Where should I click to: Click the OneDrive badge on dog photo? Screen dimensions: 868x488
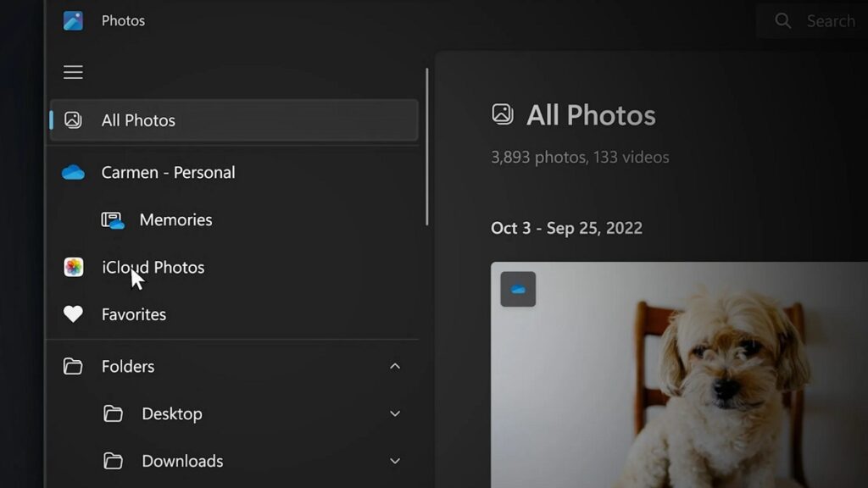pyautogui.click(x=518, y=289)
